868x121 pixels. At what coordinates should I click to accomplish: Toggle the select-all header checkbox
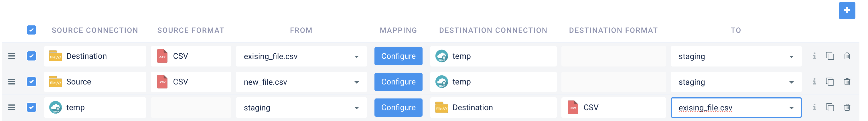[31, 30]
